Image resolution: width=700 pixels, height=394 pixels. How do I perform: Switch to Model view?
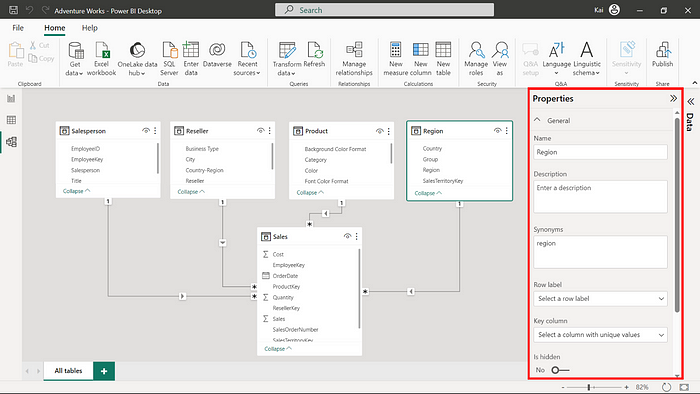tap(11, 142)
